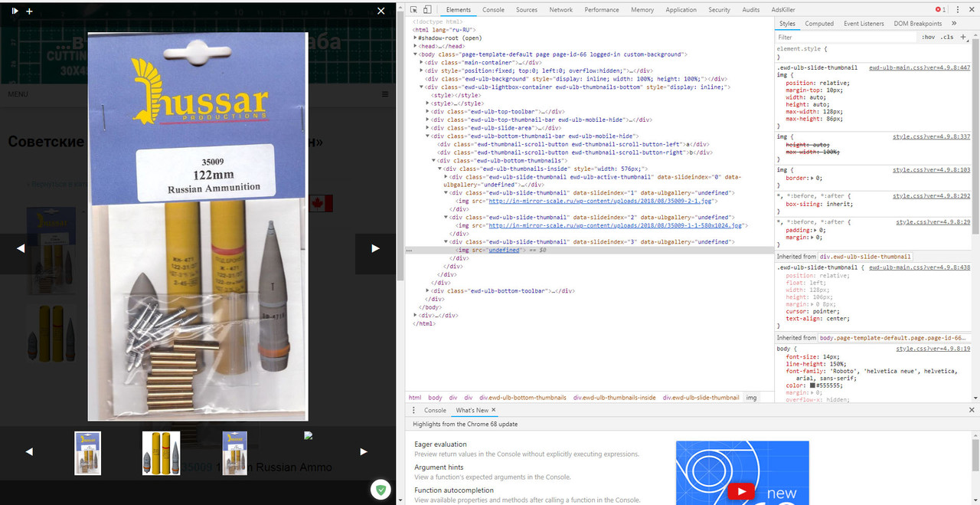Advance to next slide with large right arrow
The height and width of the screenshot is (505, 980).
pyautogui.click(x=375, y=248)
